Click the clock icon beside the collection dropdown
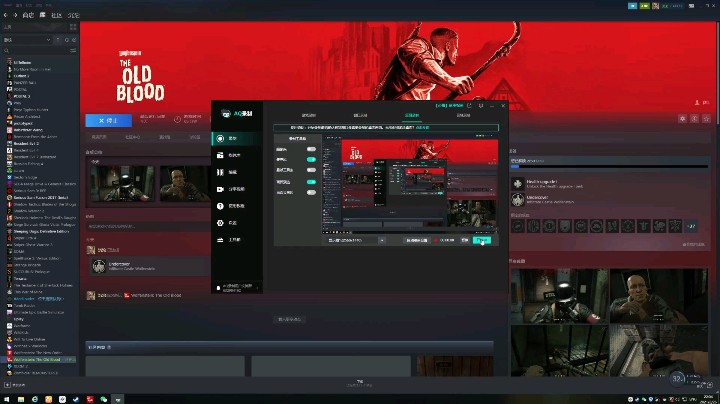The width and height of the screenshot is (720, 404). (67, 40)
